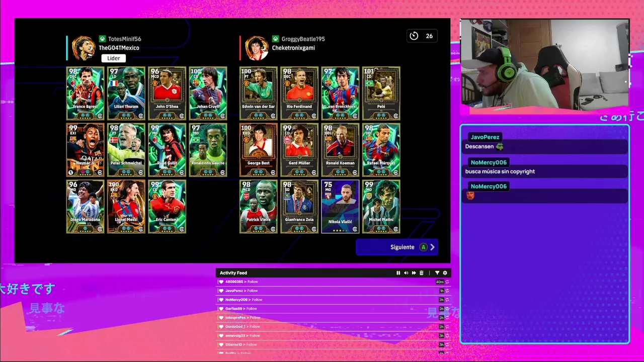
Task: Click the Líder badge
Action: [114, 58]
